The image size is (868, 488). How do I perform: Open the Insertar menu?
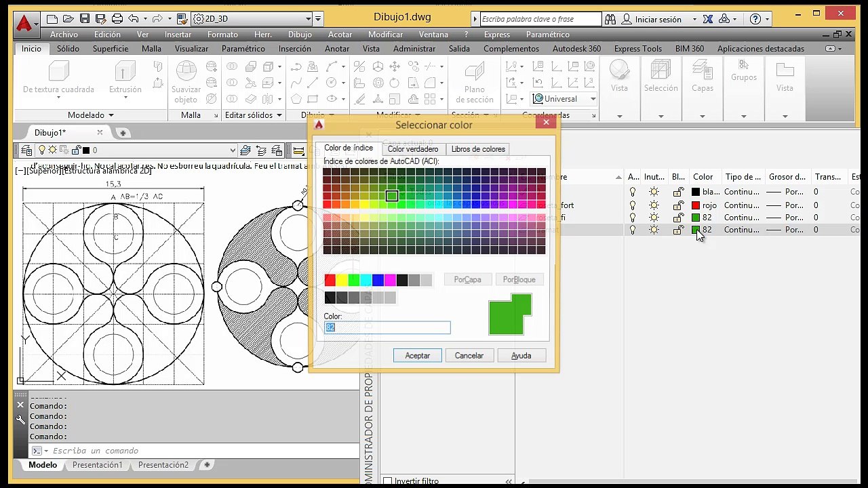coord(178,35)
